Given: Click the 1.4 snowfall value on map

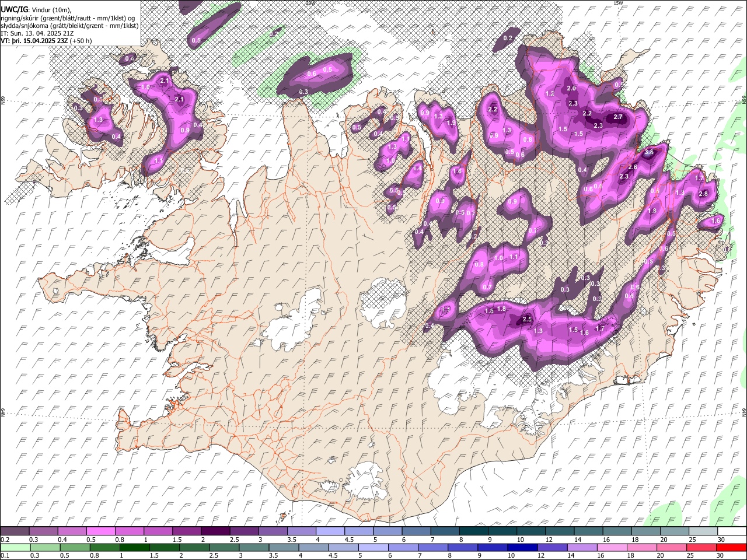Looking at the screenshot, I should [x=418, y=169].
